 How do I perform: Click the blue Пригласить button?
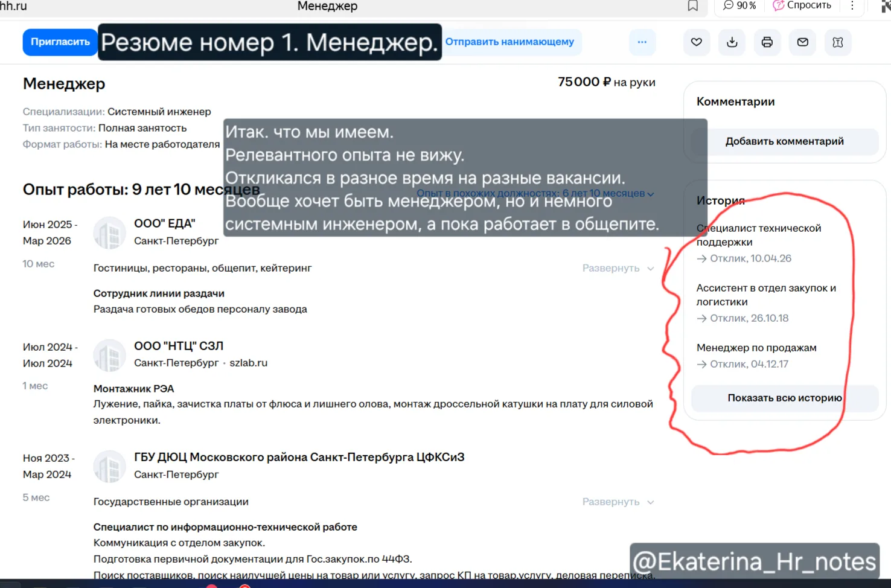[60, 42]
